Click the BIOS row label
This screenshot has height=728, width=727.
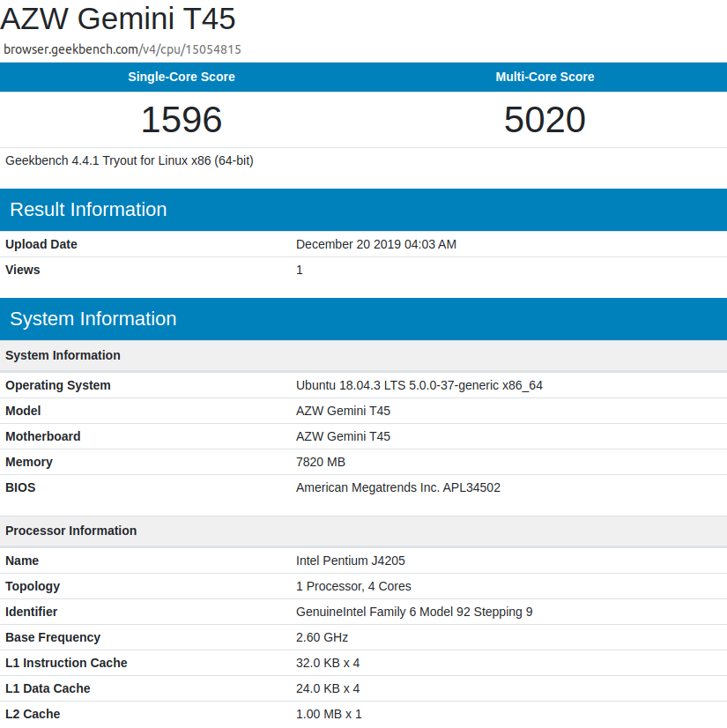(20, 487)
